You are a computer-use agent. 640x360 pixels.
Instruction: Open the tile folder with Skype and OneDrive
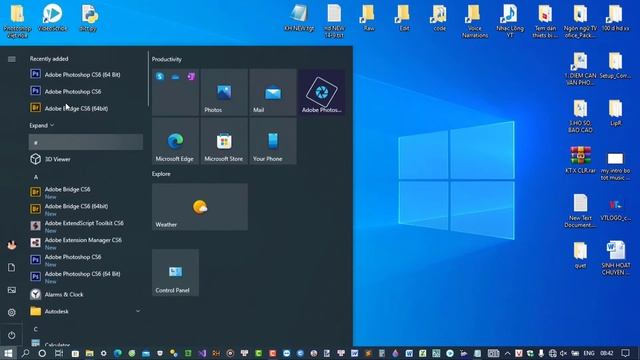176,92
